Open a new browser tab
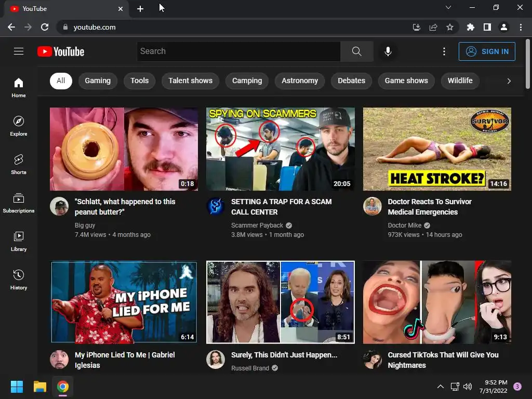Image resolution: width=532 pixels, height=399 pixels. click(140, 9)
